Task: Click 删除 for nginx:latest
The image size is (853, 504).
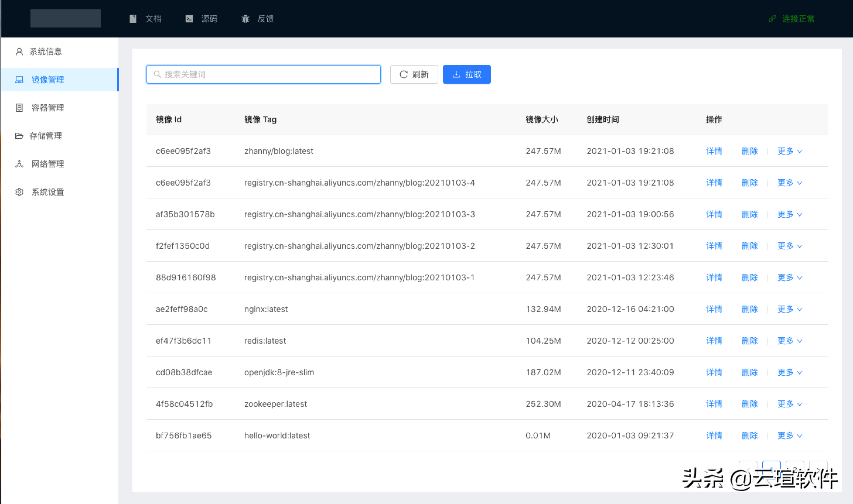Action: (x=750, y=309)
